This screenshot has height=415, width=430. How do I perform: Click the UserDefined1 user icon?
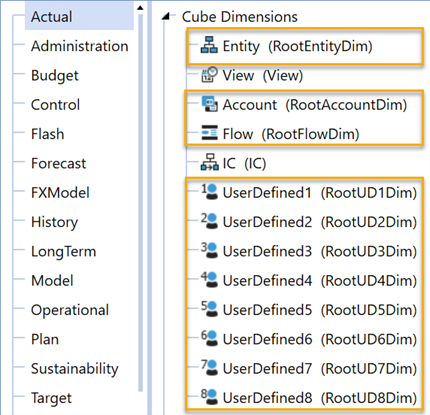point(209,192)
